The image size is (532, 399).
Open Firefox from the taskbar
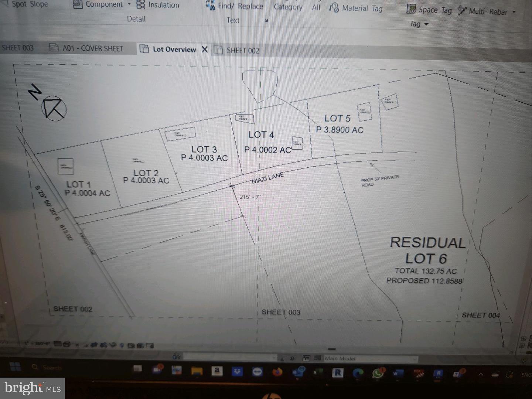point(277,372)
